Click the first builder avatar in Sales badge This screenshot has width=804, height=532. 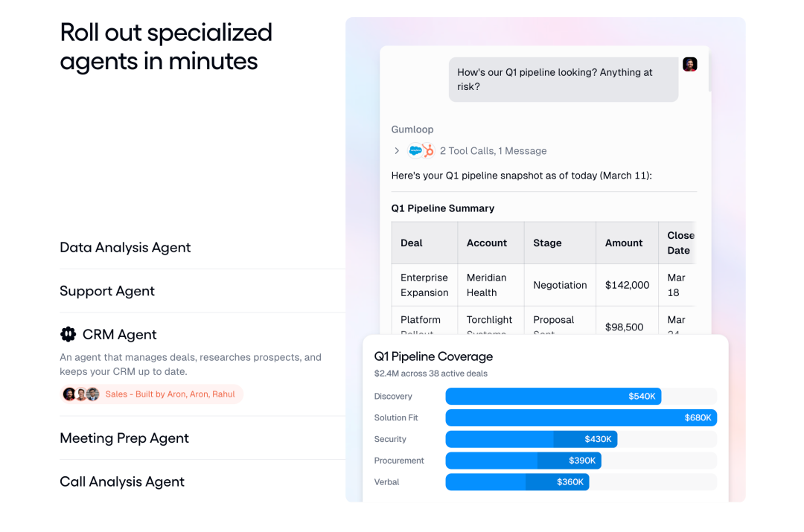coord(69,394)
